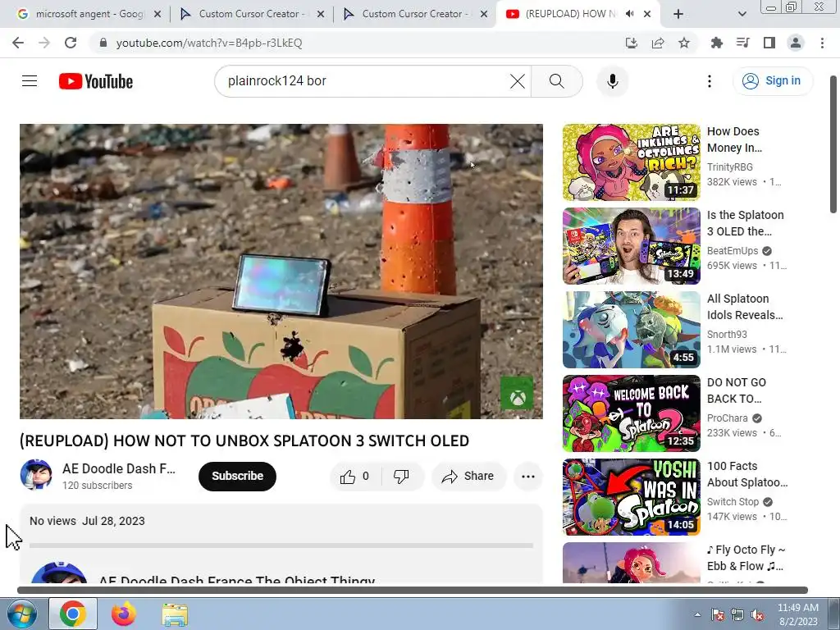Click the search text field
This screenshot has width=840, height=630.
click(364, 81)
